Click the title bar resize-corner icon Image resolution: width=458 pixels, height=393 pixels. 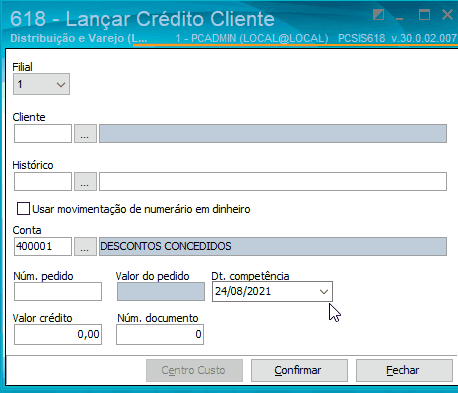(x=378, y=15)
